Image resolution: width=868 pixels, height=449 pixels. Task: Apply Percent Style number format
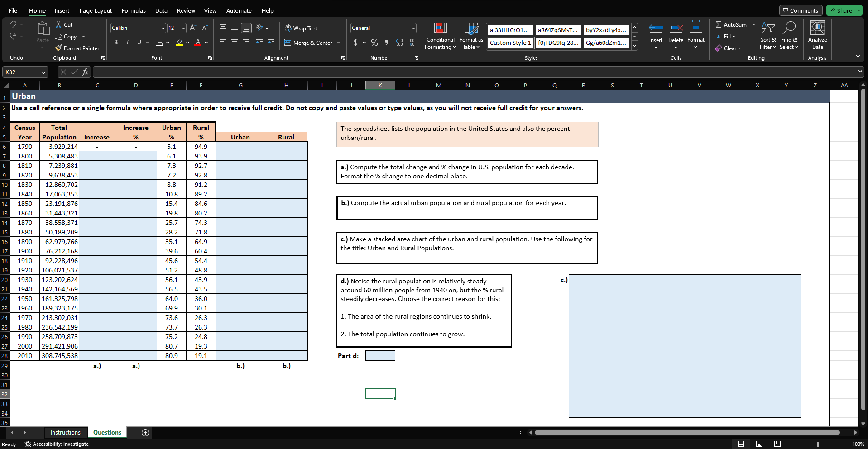[x=374, y=43]
